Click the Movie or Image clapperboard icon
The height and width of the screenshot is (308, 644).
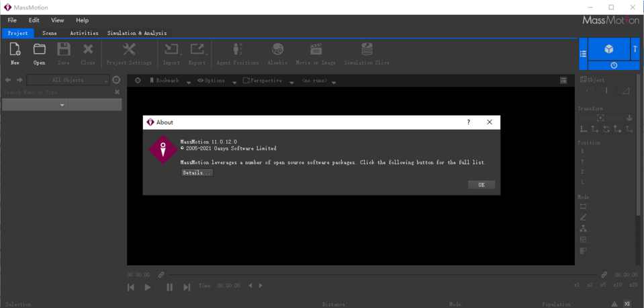coord(316,49)
